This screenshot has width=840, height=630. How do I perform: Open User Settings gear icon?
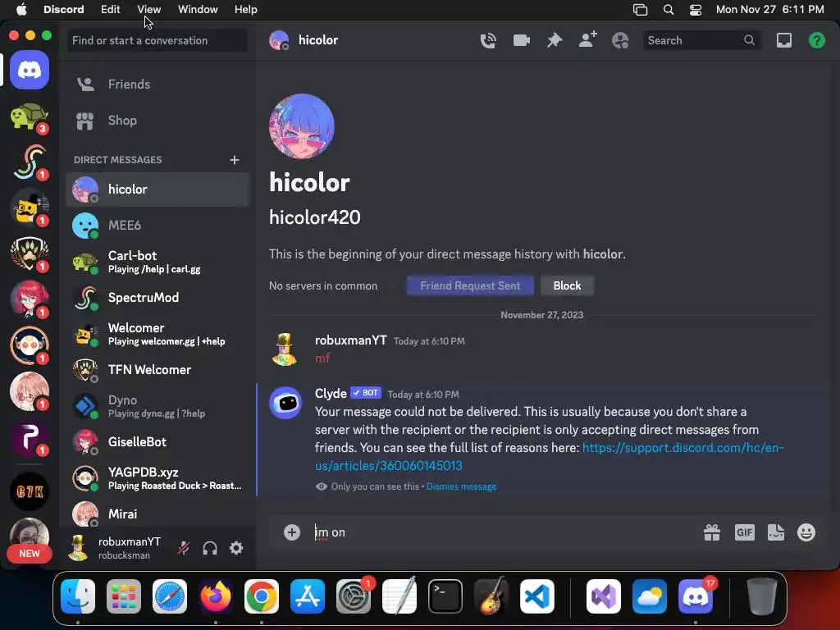236,548
